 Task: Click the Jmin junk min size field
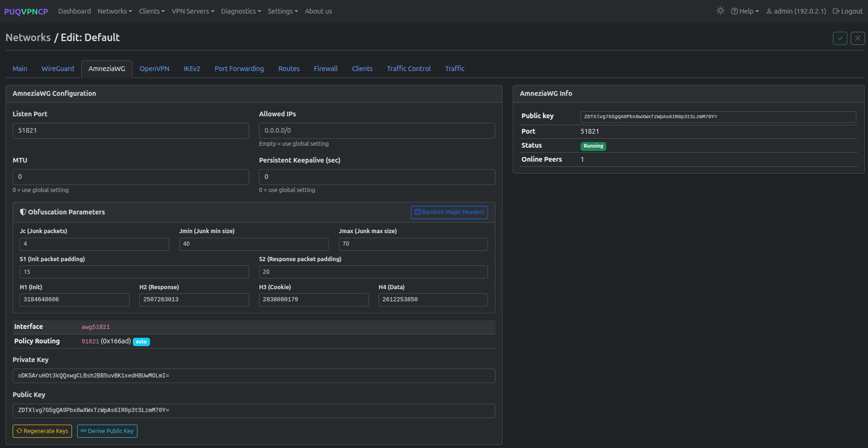coord(254,244)
